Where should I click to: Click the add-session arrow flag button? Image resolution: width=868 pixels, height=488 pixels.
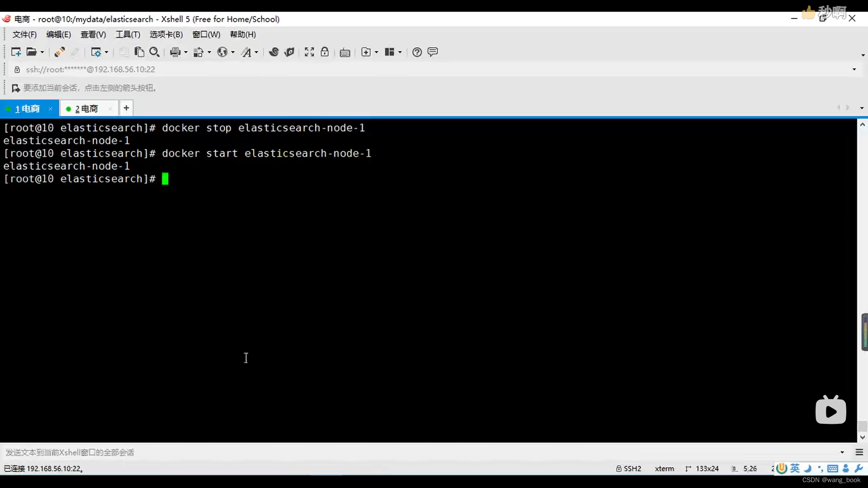tap(15, 88)
